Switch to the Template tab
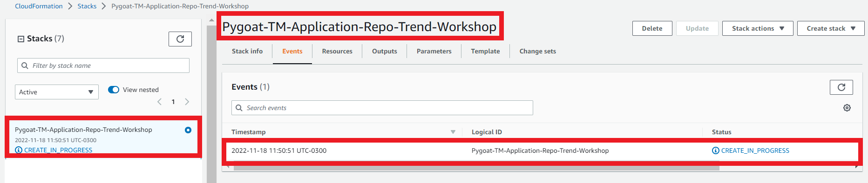The width and height of the screenshot is (868, 183). click(485, 51)
